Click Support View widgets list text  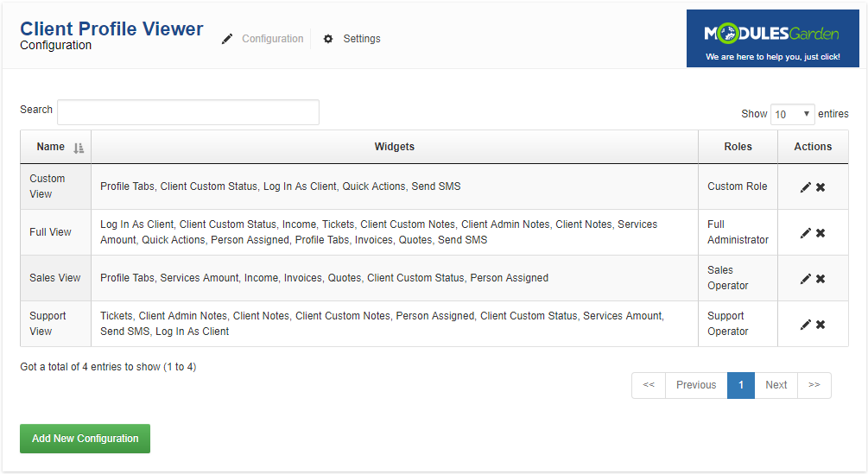point(382,324)
